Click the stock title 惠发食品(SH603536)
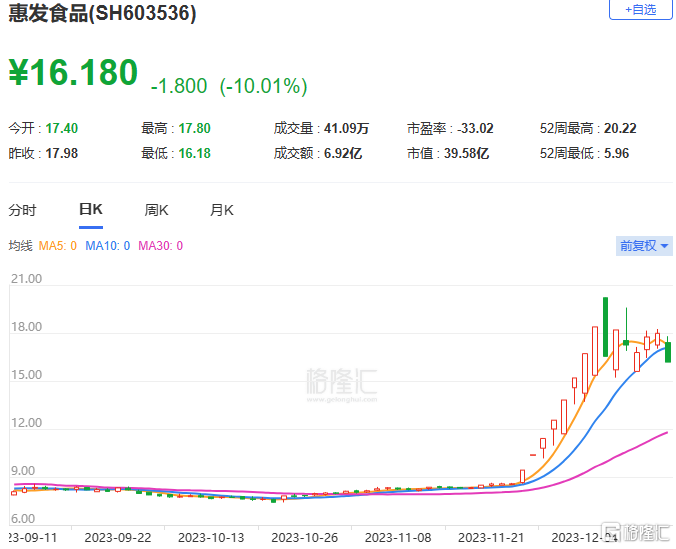676x549 pixels. 103,13
